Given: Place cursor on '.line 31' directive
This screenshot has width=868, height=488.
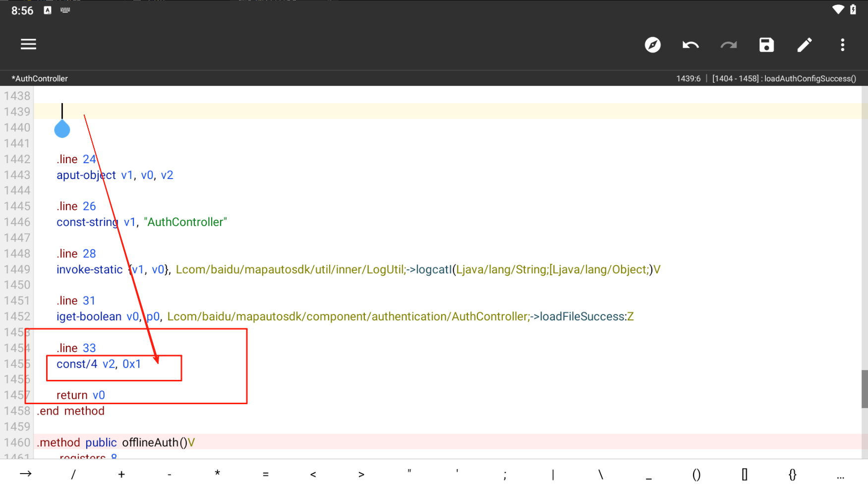Looking at the screenshot, I should click(x=76, y=301).
